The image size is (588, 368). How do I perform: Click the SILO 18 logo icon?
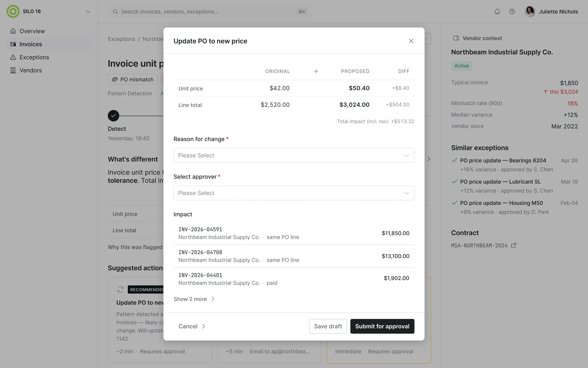click(x=13, y=11)
